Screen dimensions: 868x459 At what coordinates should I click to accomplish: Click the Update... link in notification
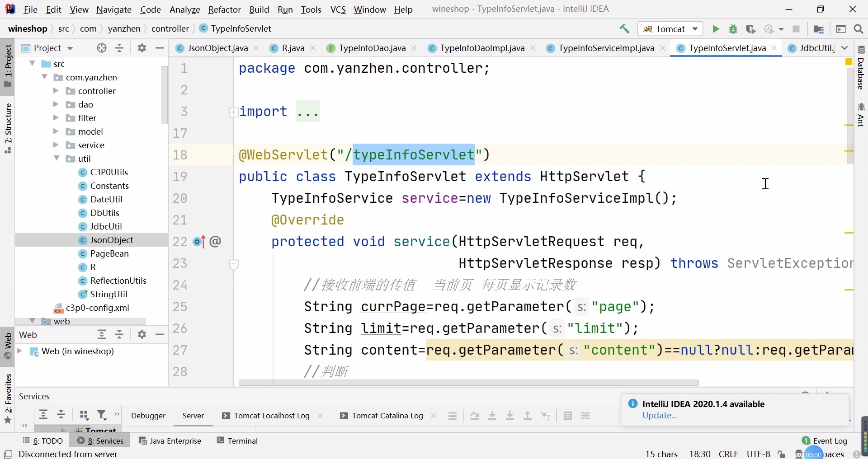660,416
